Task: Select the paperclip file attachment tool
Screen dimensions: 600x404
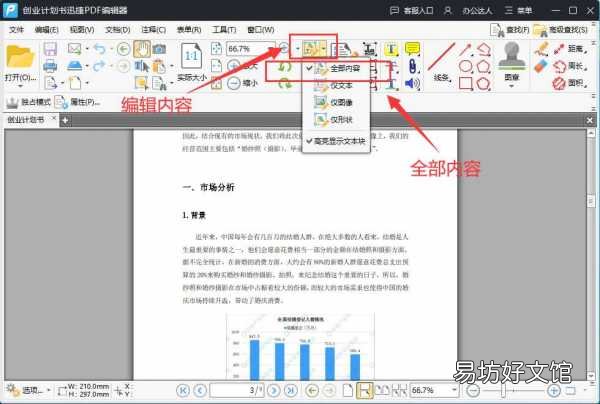Action: 412,66
